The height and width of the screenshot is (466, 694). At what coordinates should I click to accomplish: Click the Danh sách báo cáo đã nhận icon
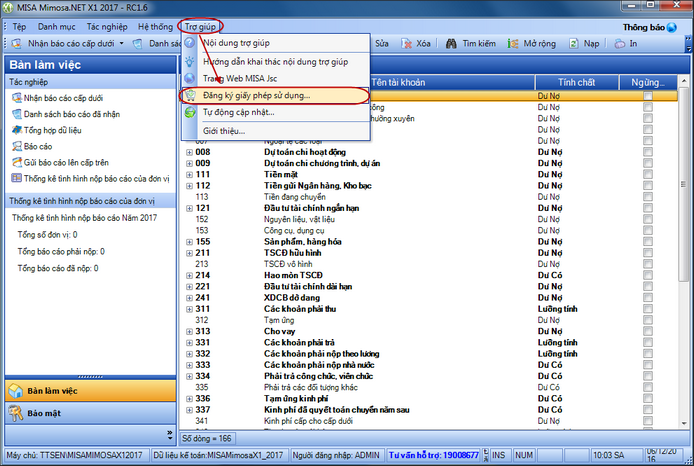coord(17,114)
